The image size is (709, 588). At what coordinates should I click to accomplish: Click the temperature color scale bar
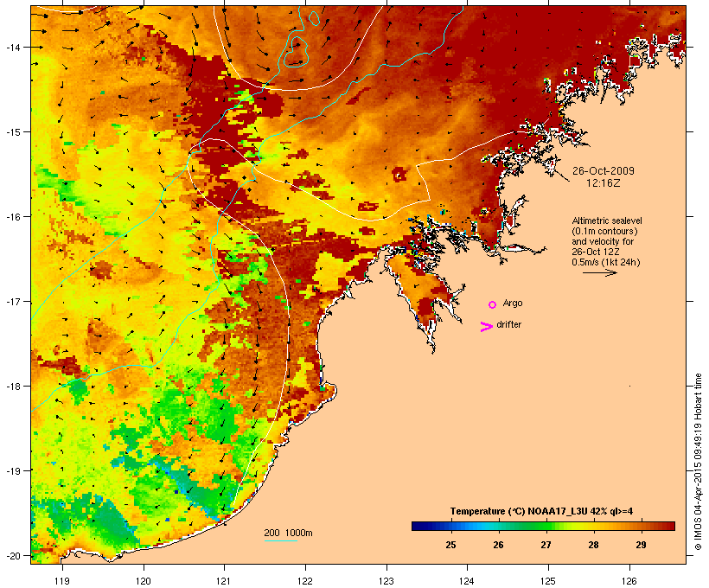[543, 526]
